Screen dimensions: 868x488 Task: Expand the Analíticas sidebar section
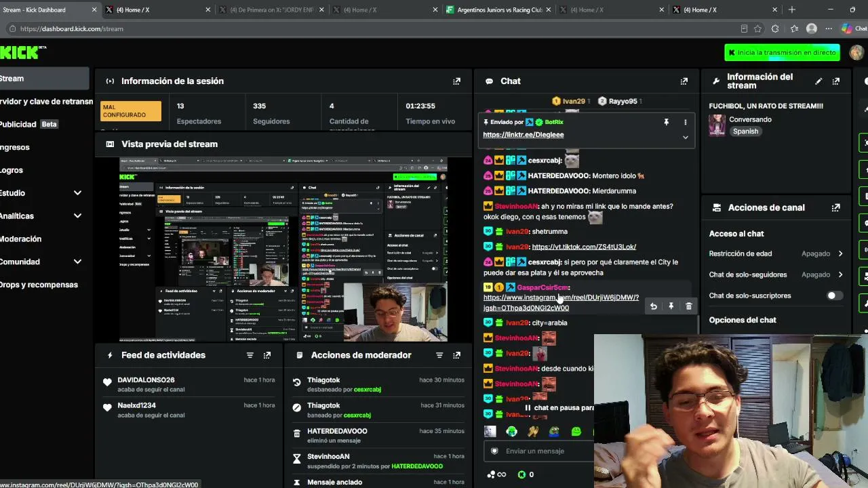[x=77, y=216]
